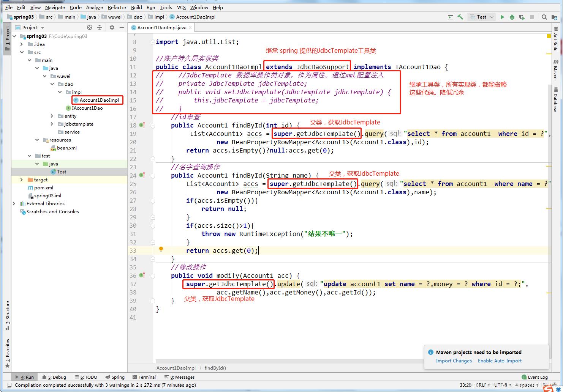Expand the jdbctemplate package
This screenshot has height=392, width=563.
tap(52, 124)
